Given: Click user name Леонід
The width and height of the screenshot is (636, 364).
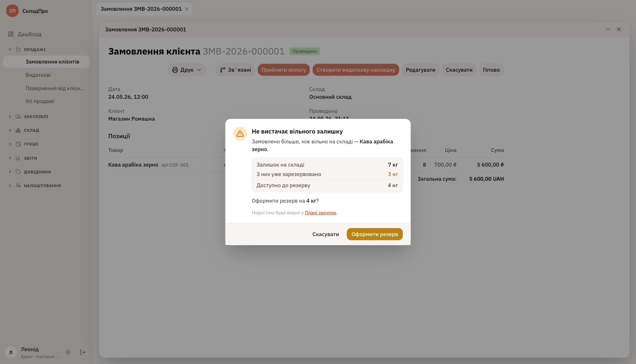Looking at the screenshot, I should [30, 349].
